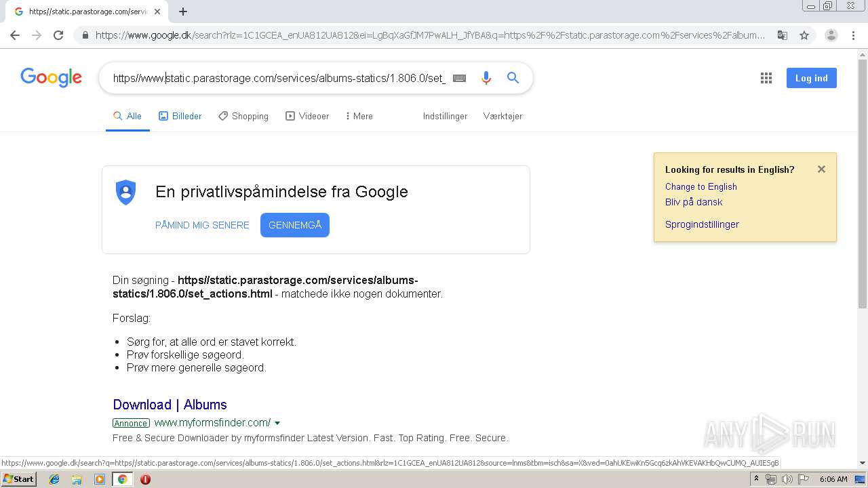Viewport: 868px width, 488px height.
Task: Open Sprogindstillinger link
Action: [x=702, y=224]
